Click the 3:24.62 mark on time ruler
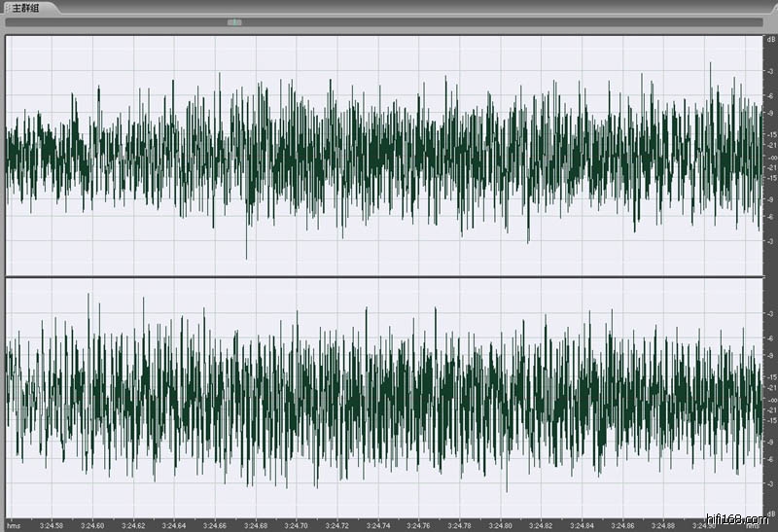 pyautogui.click(x=134, y=525)
